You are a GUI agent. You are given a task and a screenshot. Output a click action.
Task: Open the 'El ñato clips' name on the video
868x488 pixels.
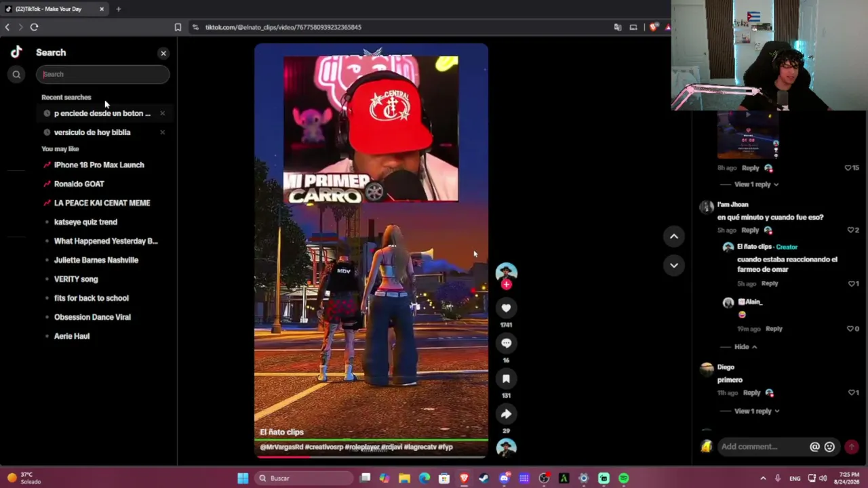[x=281, y=432]
